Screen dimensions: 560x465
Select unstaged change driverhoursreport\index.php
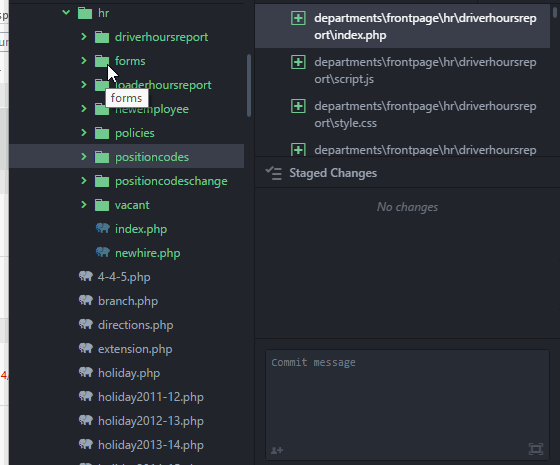[x=402, y=26]
